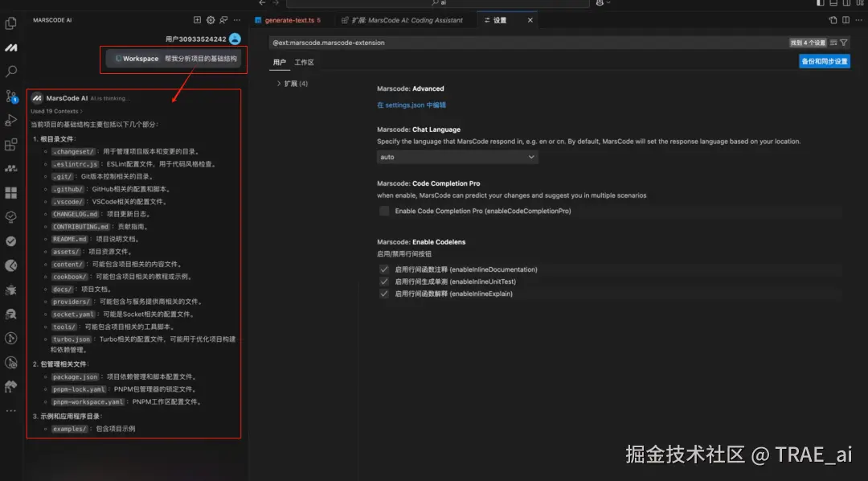Open 在 settings.json 中编辑 link
Image resolution: width=868 pixels, height=481 pixels.
411,105
